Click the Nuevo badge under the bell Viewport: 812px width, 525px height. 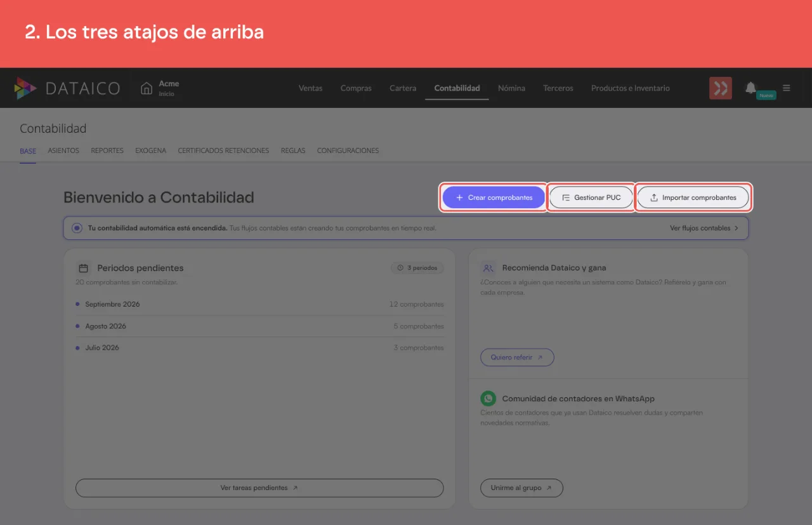[766, 95]
